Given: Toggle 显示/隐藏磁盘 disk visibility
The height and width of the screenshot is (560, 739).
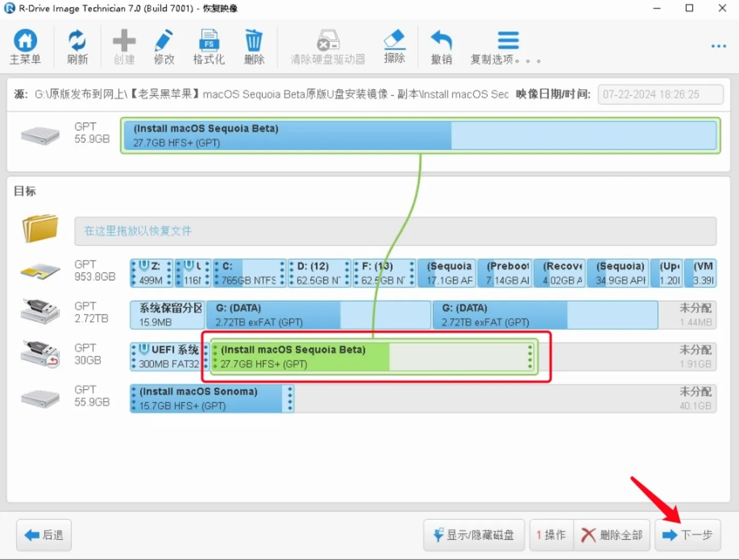Looking at the screenshot, I should click(x=473, y=534).
